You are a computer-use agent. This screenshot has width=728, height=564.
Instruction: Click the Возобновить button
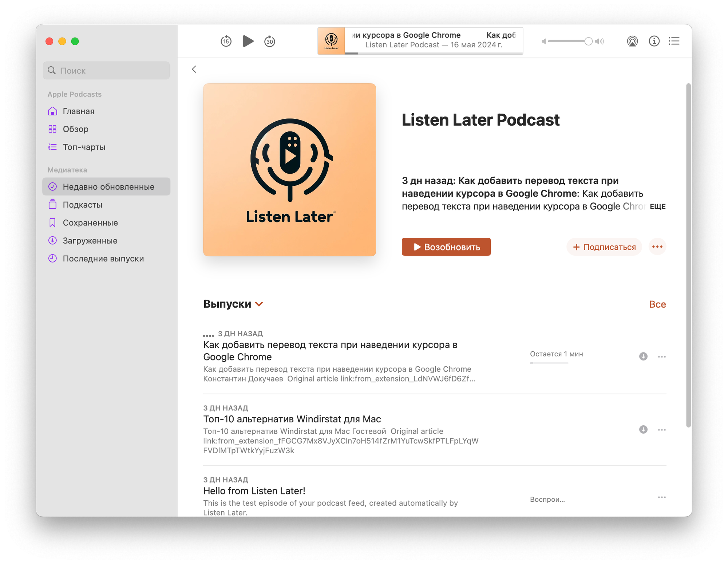click(446, 247)
